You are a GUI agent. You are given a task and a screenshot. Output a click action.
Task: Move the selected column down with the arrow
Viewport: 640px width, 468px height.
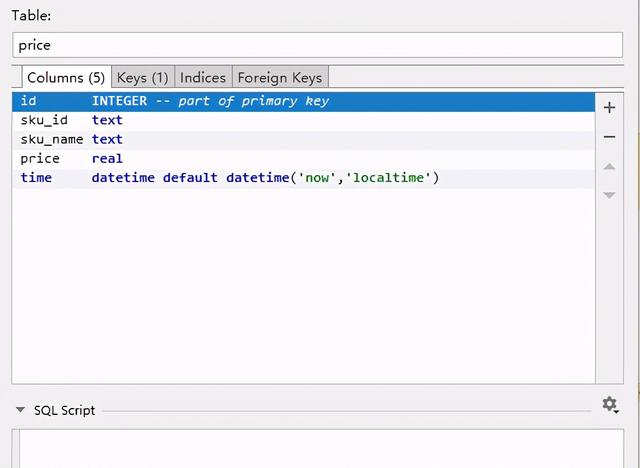(609, 194)
